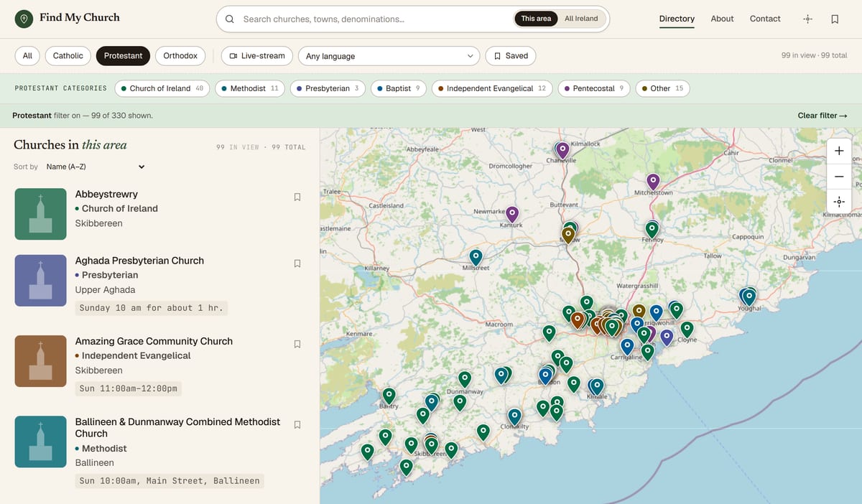Bookmark Ballineen & Dunmanway Combined Methodist Church
This screenshot has height=504, width=862.
(x=297, y=424)
